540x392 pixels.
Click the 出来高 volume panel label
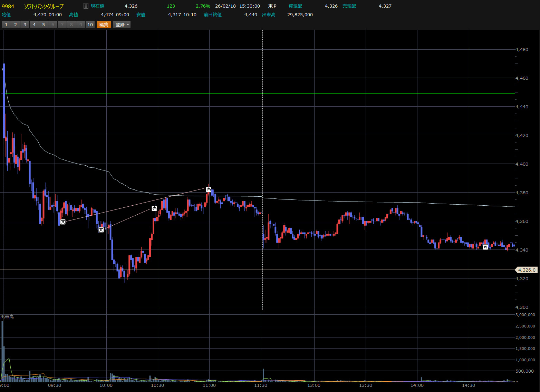click(7, 316)
